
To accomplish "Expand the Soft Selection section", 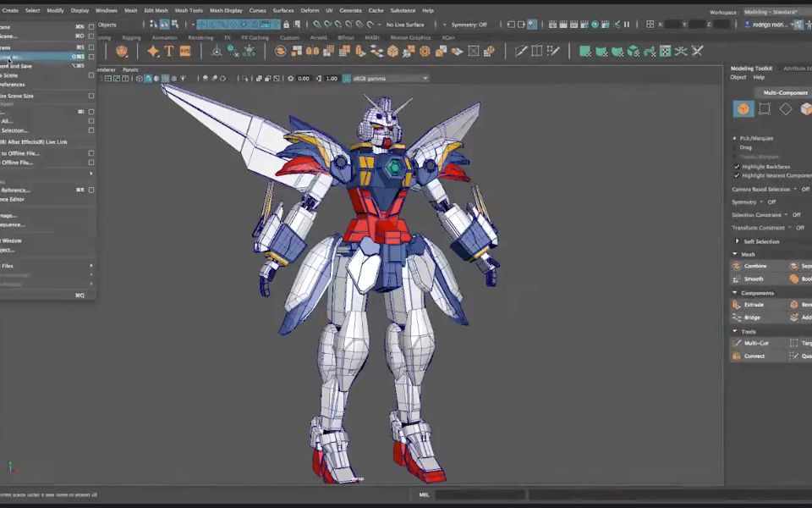I will 759,240.
